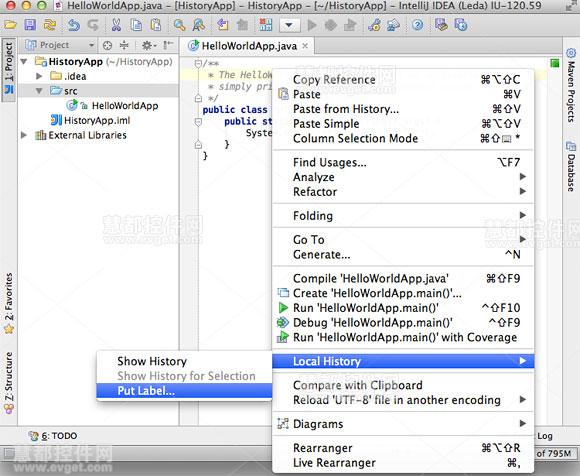
Task: Choose Run 'HelloWorldApp.main()' menu item
Action: 403,308
